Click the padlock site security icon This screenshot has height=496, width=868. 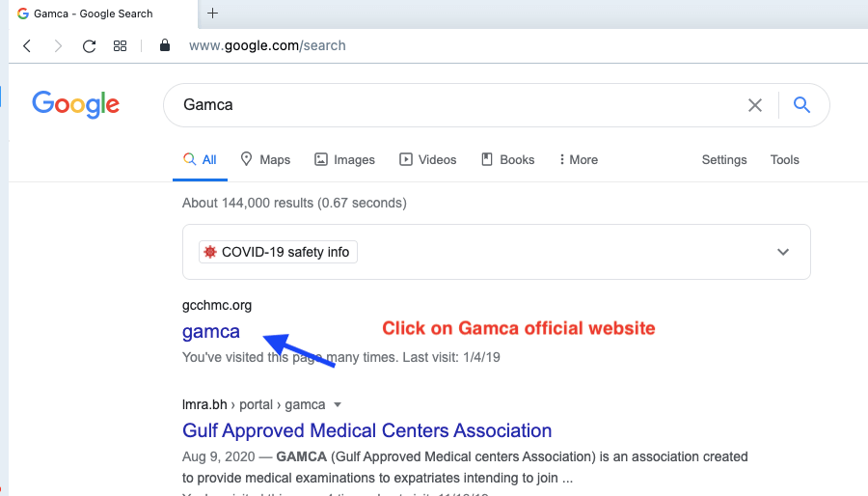(164, 44)
